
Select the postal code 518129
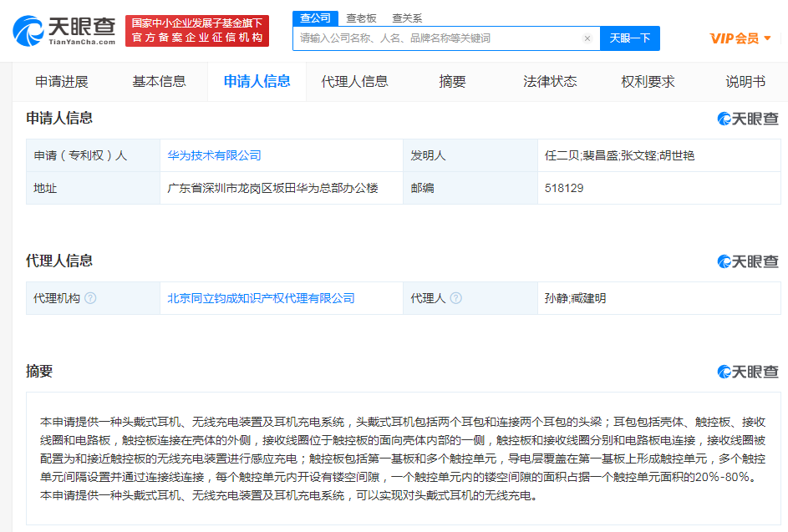coord(564,189)
